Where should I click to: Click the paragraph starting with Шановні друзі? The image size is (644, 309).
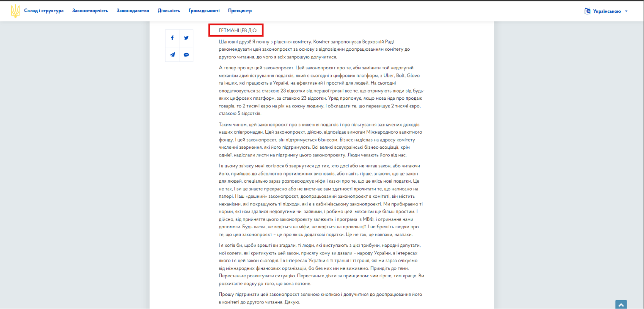314,49
